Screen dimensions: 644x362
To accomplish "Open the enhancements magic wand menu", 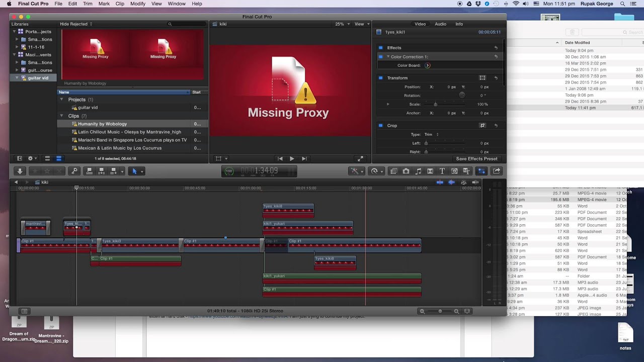I will click(356, 171).
